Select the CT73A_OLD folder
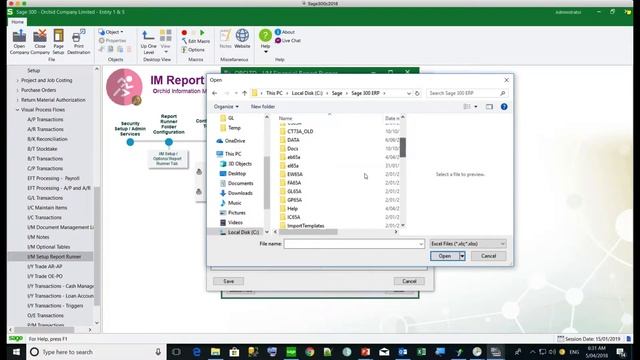This screenshot has height=360, width=640. (296, 131)
